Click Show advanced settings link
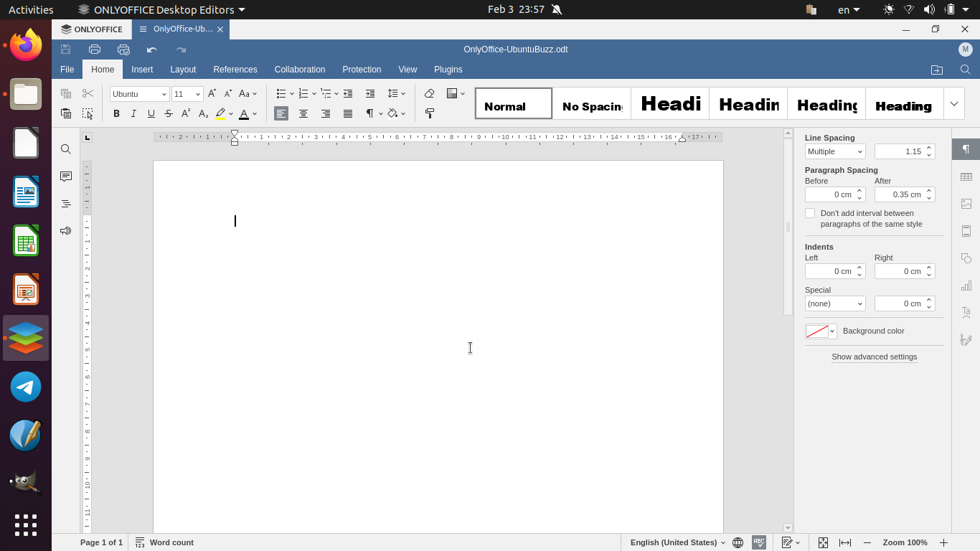 875,357
